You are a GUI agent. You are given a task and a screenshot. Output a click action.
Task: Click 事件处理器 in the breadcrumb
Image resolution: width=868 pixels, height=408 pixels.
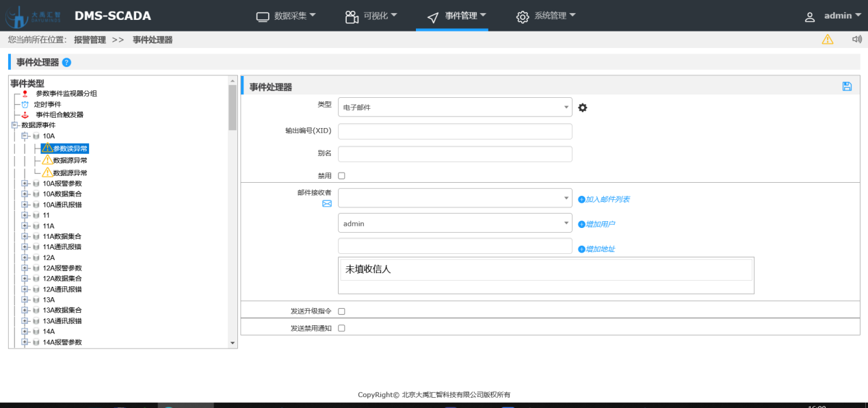click(x=153, y=40)
